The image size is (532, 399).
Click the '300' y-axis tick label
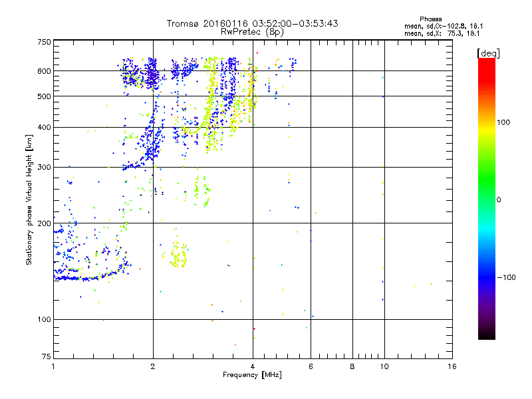(x=44, y=167)
